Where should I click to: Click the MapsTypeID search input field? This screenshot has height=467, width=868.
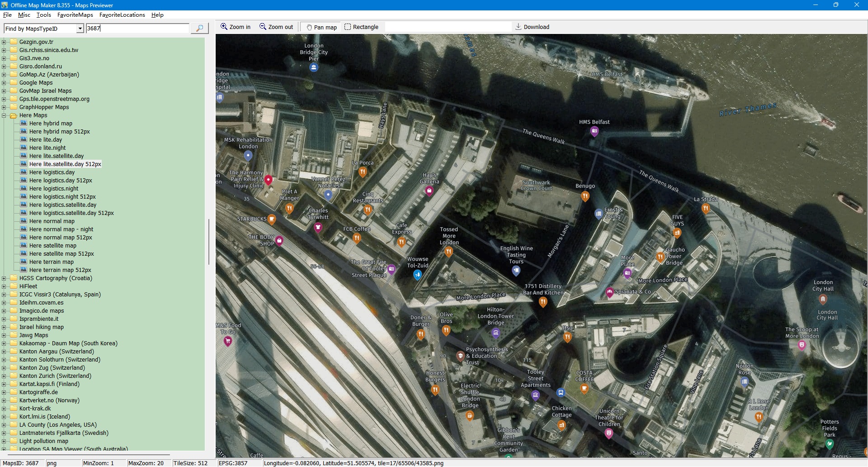[x=137, y=28]
